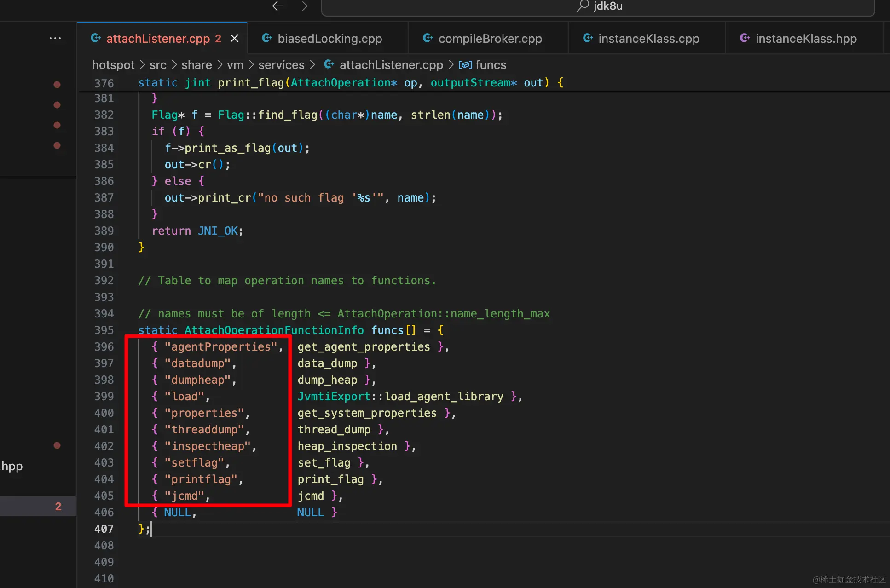The height and width of the screenshot is (588, 890).
Task: Click line number 407 in the gutter
Action: tap(104, 529)
